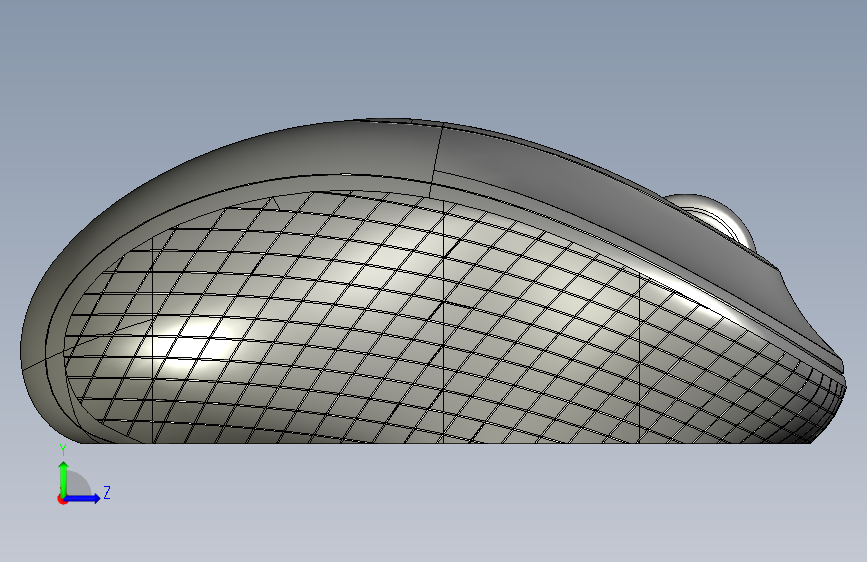This screenshot has height=562, width=867.
Task: Click the red X axis dot at triad origin
Action: point(62,499)
